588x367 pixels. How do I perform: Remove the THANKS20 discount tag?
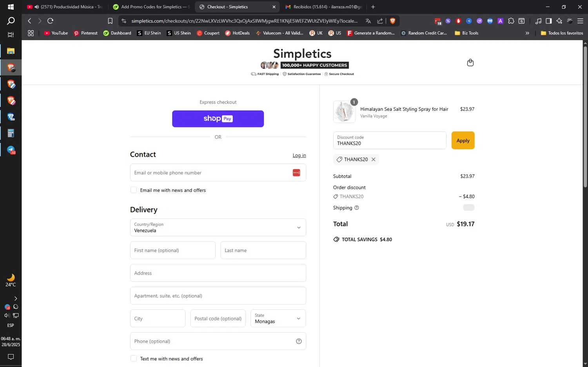pyautogui.click(x=373, y=159)
